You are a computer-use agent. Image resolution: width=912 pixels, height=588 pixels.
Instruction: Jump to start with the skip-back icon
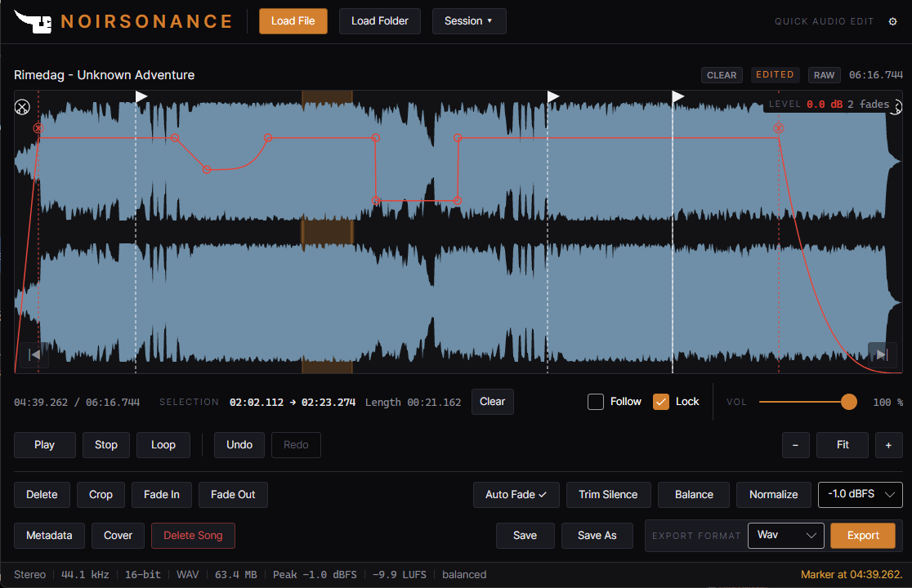coord(34,354)
